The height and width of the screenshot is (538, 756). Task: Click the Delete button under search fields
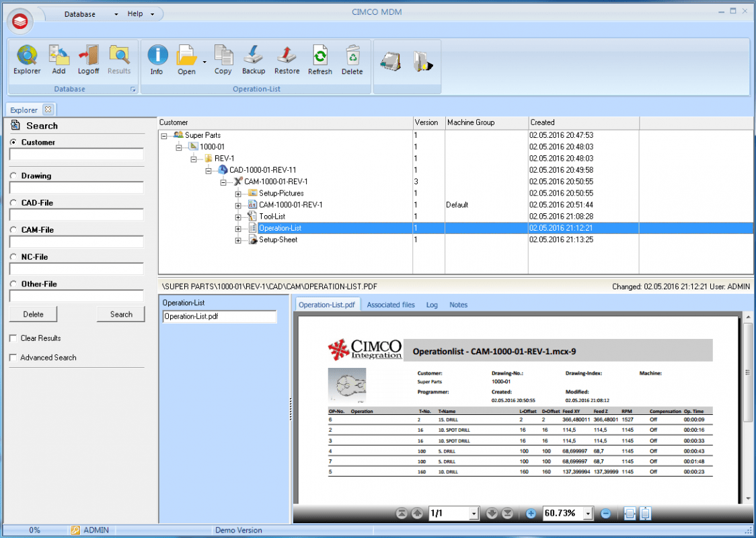pyautogui.click(x=33, y=314)
